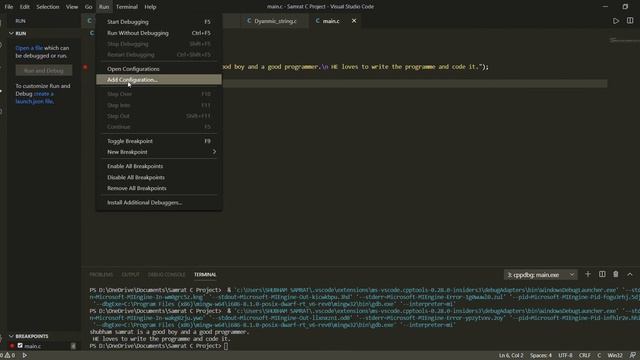Close the main.c tab
This screenshot has width=640, height=360.
354,21
